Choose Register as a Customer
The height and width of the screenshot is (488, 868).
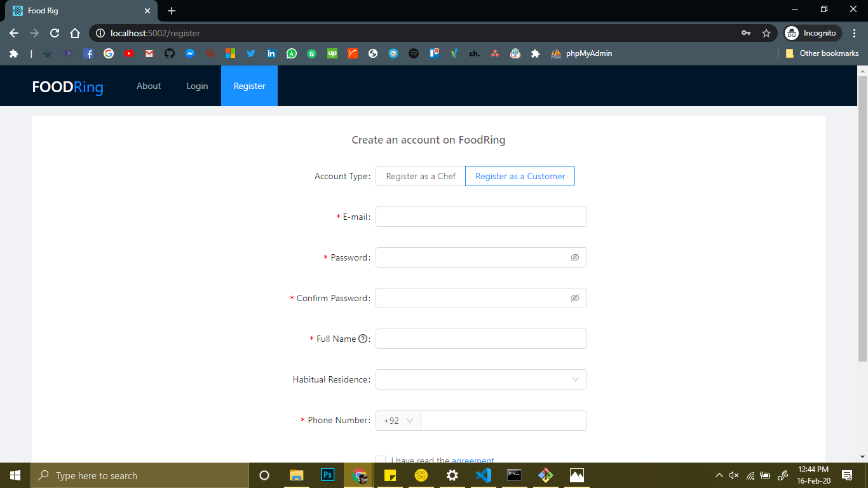click(520, 176)
